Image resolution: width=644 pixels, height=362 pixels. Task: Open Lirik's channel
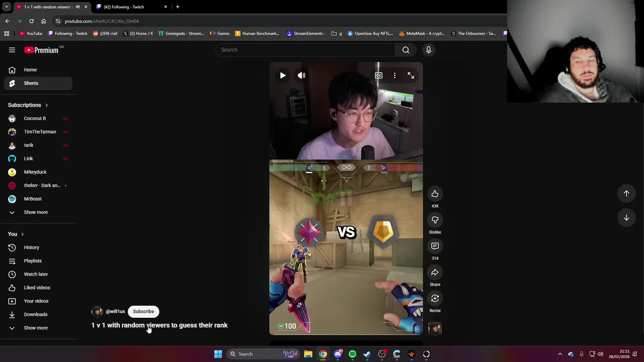[x=38, y=158]
